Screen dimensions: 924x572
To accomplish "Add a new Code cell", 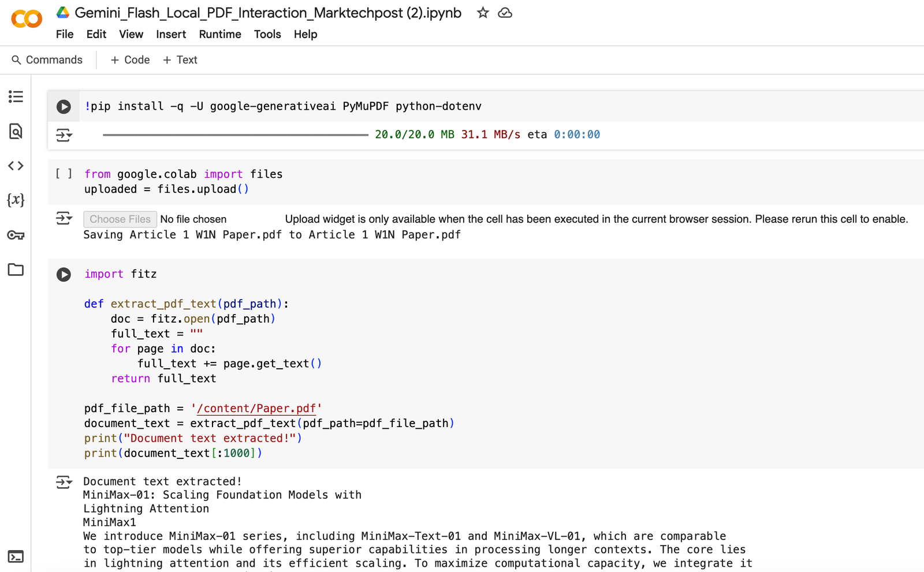I will coord(130,60).
